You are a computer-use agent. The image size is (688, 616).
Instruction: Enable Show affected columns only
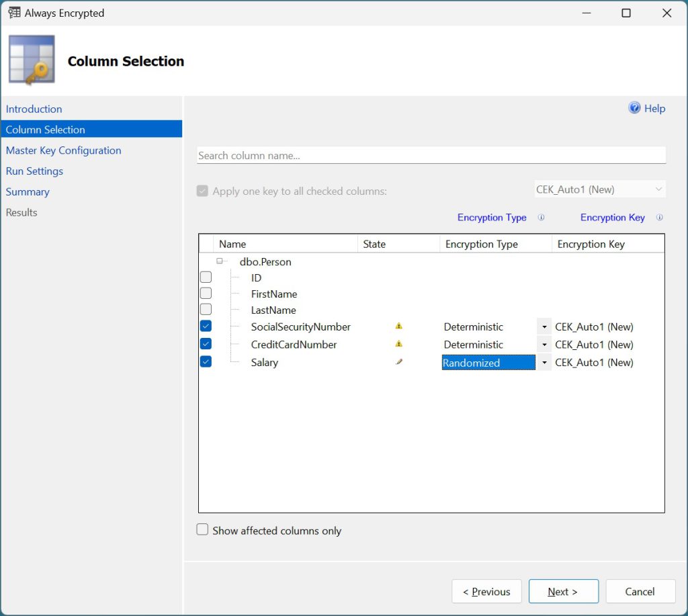coord(202,530)
